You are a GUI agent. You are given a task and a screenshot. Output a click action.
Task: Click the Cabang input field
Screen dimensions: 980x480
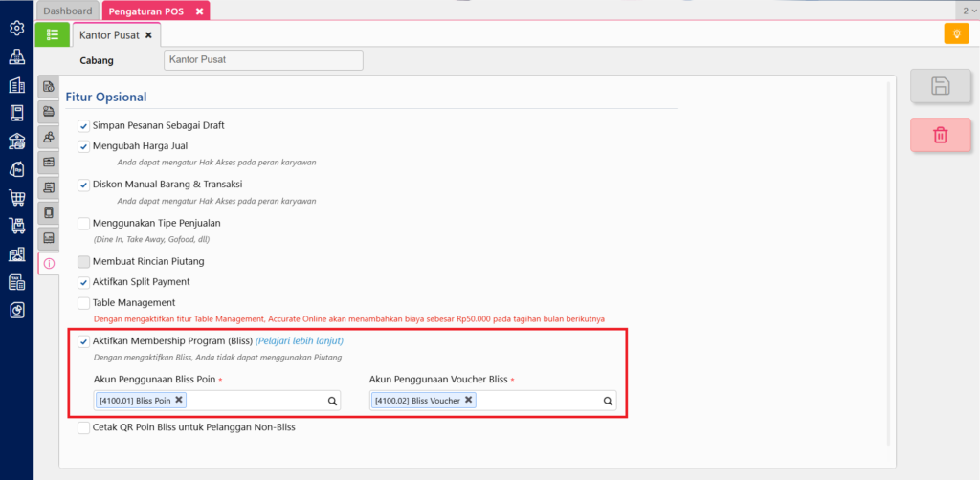(263, 60)
